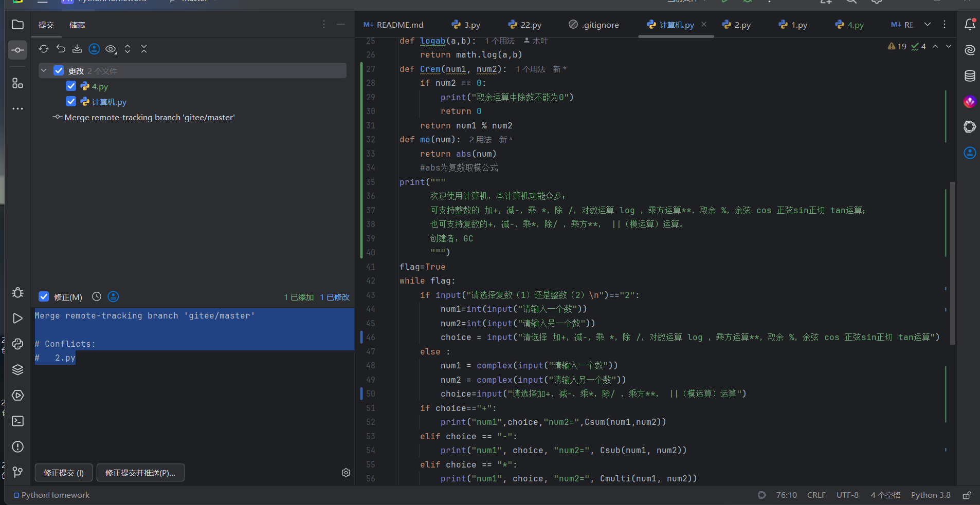The height and width of the screenshot is (505, 980).
Task: Toggle the 更改 changelist checkbox
Action: coord(59,70)
